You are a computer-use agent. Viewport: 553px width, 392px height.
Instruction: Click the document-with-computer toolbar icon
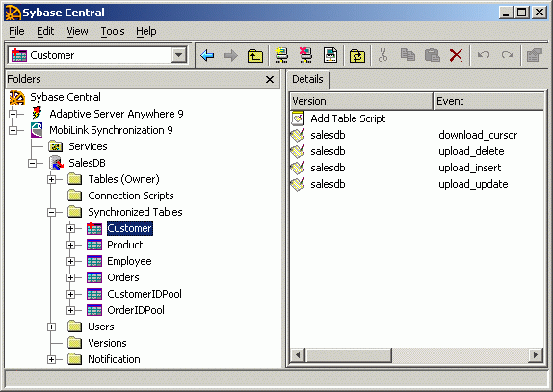click(x=330, y=55)
